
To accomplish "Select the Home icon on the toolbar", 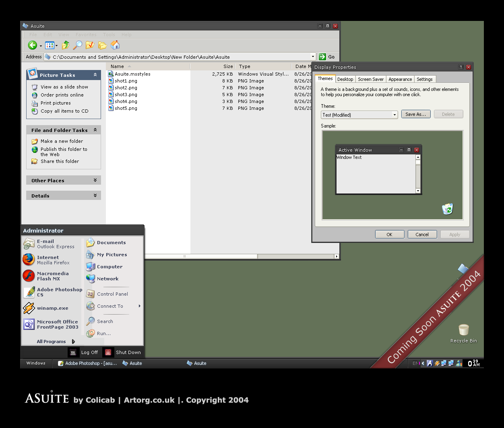I will point(116,45).
